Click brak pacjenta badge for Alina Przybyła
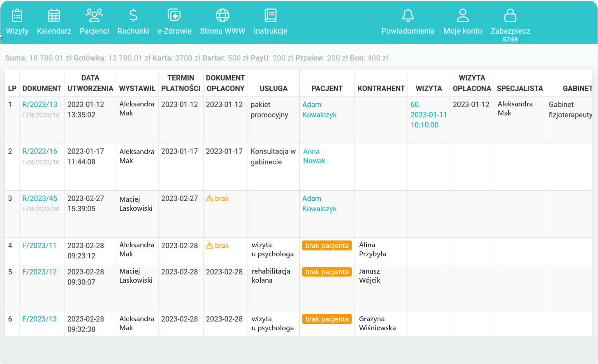Image resolution: width=598 pixels, height=364 pixels. 327,246
